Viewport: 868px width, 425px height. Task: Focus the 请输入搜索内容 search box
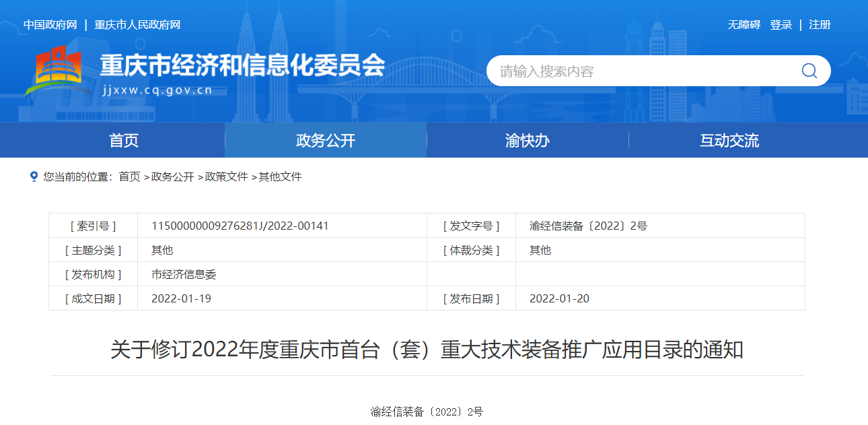tap(639, 71)
